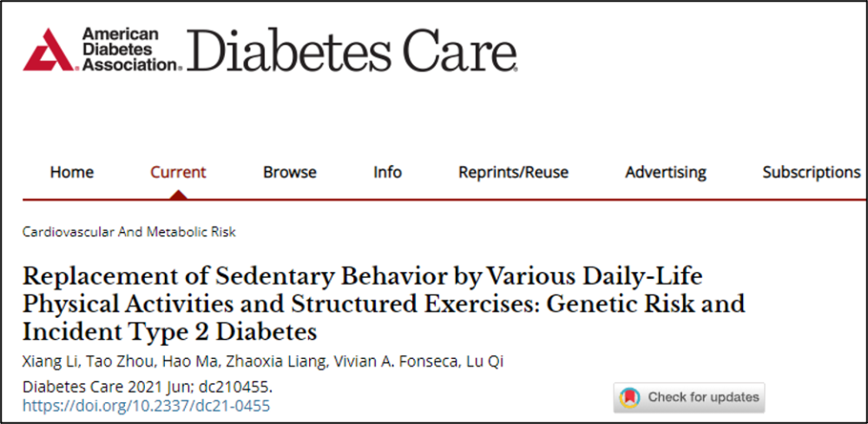This screenshot has width=868, height=424.
Task: Click author name Xiang Li
Action: click(45, 363)
